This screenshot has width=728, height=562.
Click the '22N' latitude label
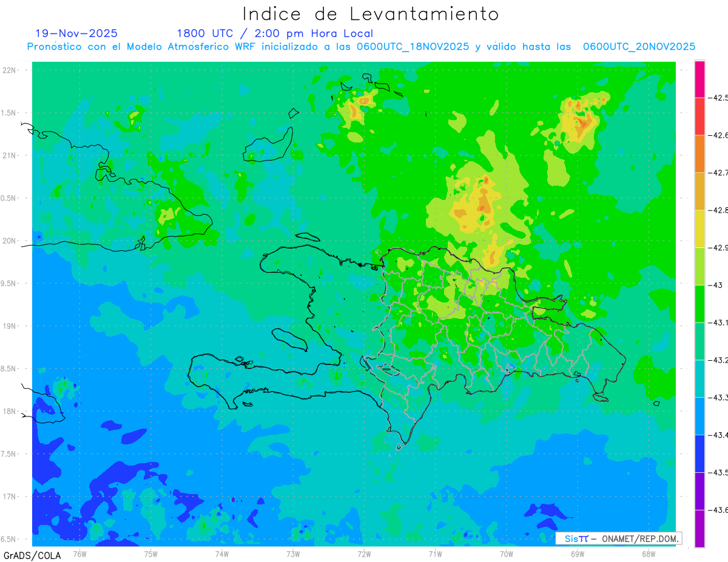coord(10,70)
